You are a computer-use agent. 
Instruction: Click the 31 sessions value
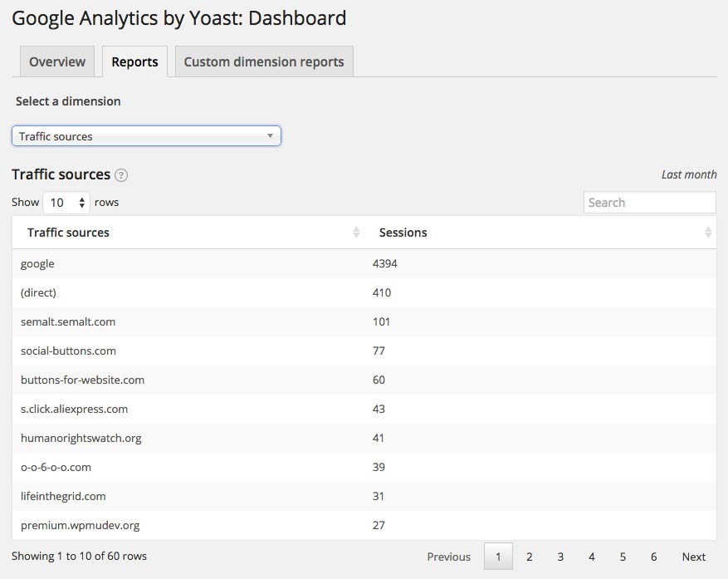point(379,496)
